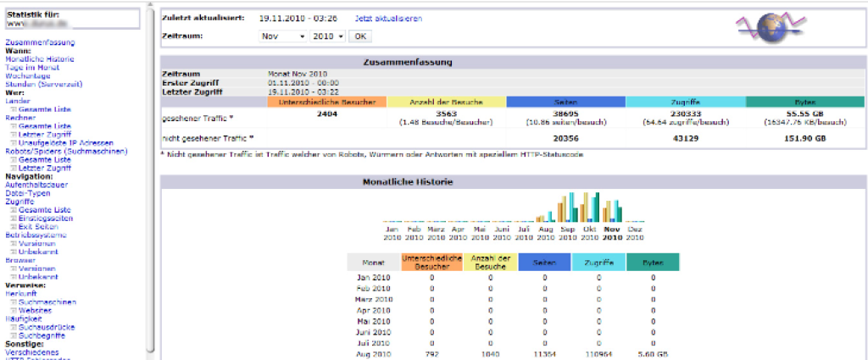Image resolution: width=868 pixels, height=360 pixels.
Task: Click list icon beside Unaufgelöste IP Adressen
Action: (14, 143)
